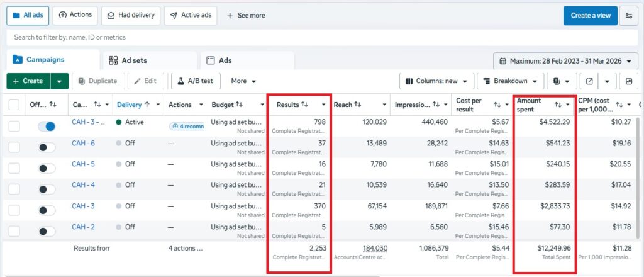Screen dimensions: 644x277
Task: Click the reports icon in the toolbar
Action: point(557,81)
